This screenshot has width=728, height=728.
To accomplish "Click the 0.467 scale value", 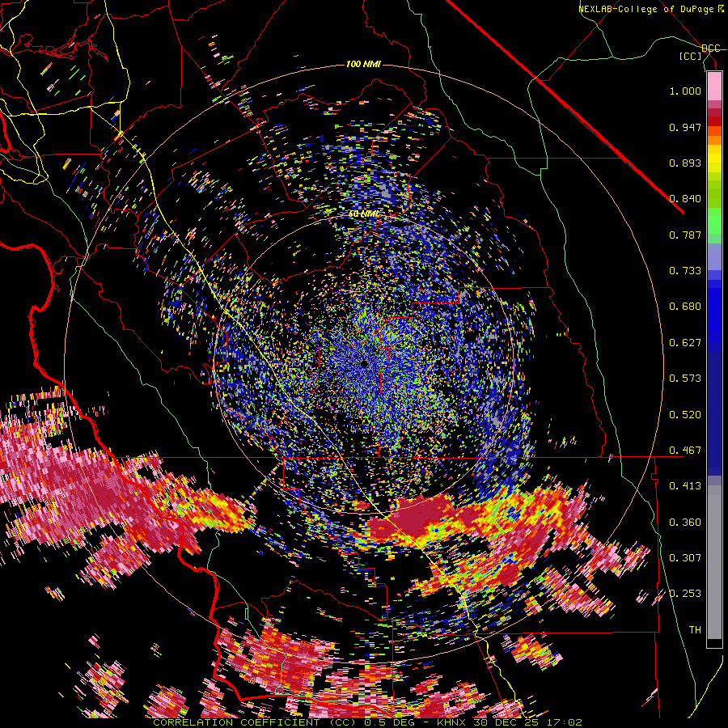I will [x=685, y=451].
